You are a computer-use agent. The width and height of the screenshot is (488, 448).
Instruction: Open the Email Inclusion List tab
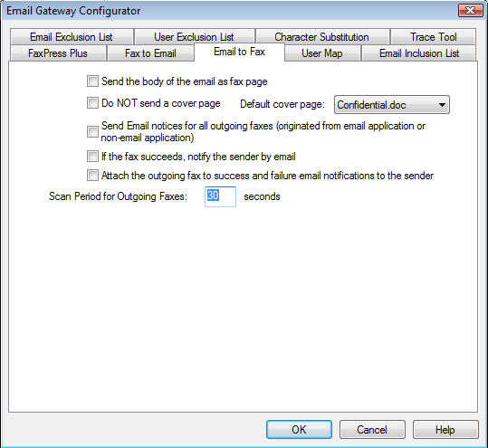coord(419,52)
